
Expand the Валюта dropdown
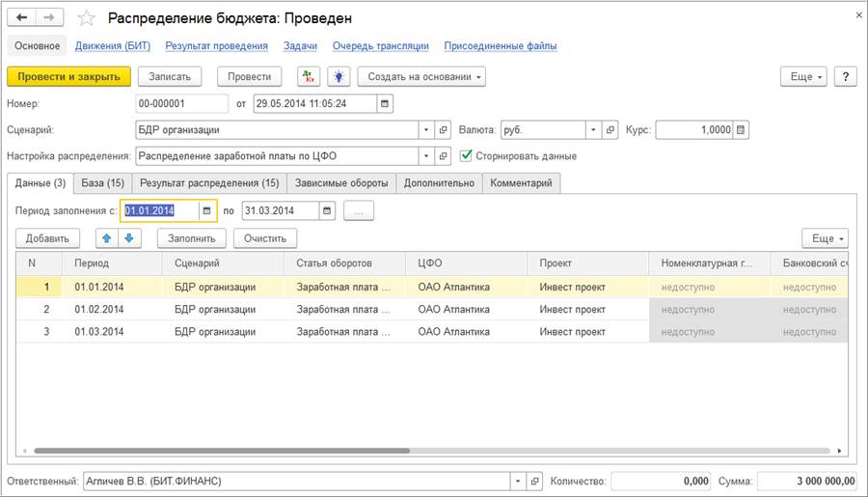(x=593, y=129)
